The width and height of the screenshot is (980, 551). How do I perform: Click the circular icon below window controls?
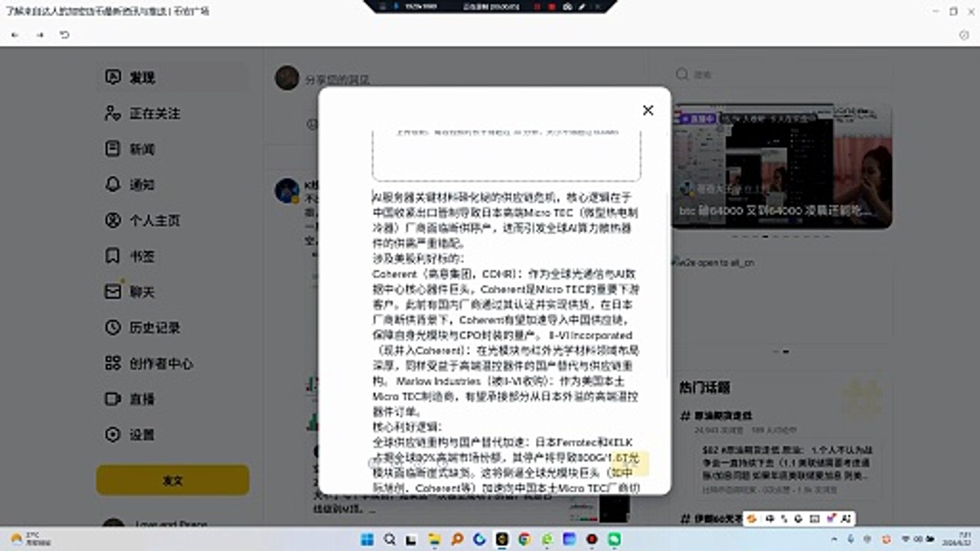[964, 35]
